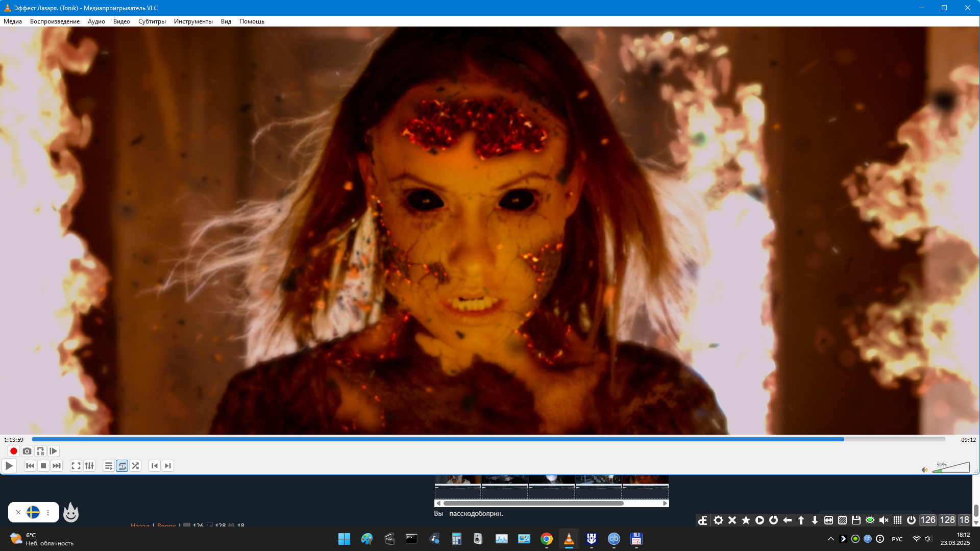Open the Медиа menu
Image resolution: width=980 pixels, height=551 pixels.
(13, 21)
